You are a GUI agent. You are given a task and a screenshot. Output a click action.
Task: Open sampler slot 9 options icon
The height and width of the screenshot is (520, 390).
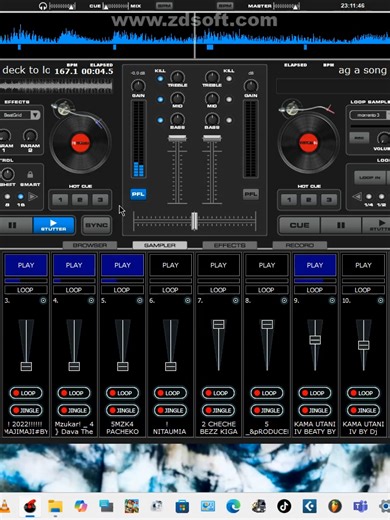pos(332,301)
